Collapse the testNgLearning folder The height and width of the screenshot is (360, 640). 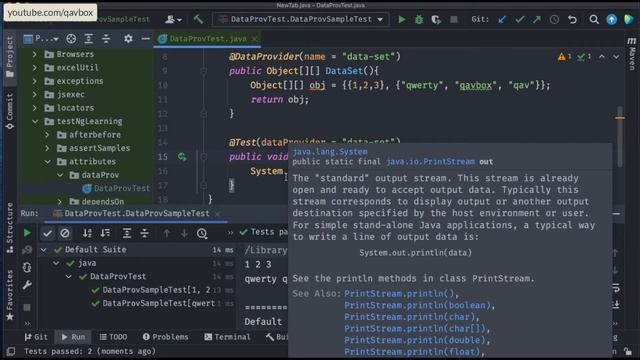tap(35, 122)
